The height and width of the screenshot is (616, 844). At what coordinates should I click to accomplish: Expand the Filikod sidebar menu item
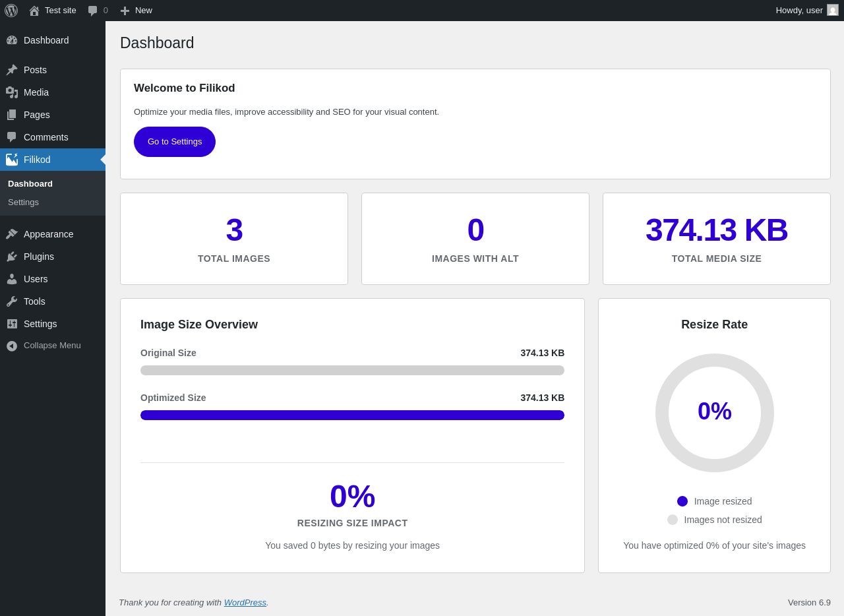tap(37, 160)
